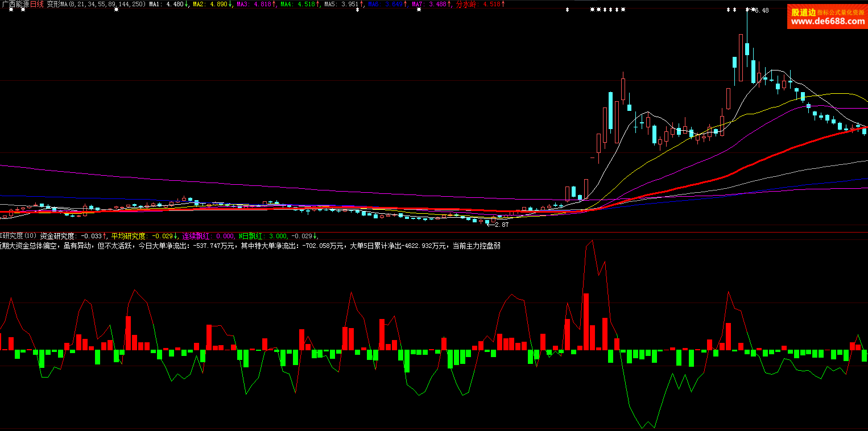Viewport: 868px width, 431px height.
Task: Click the tallest red bar in the fund indicator
Action: [586, 321]
